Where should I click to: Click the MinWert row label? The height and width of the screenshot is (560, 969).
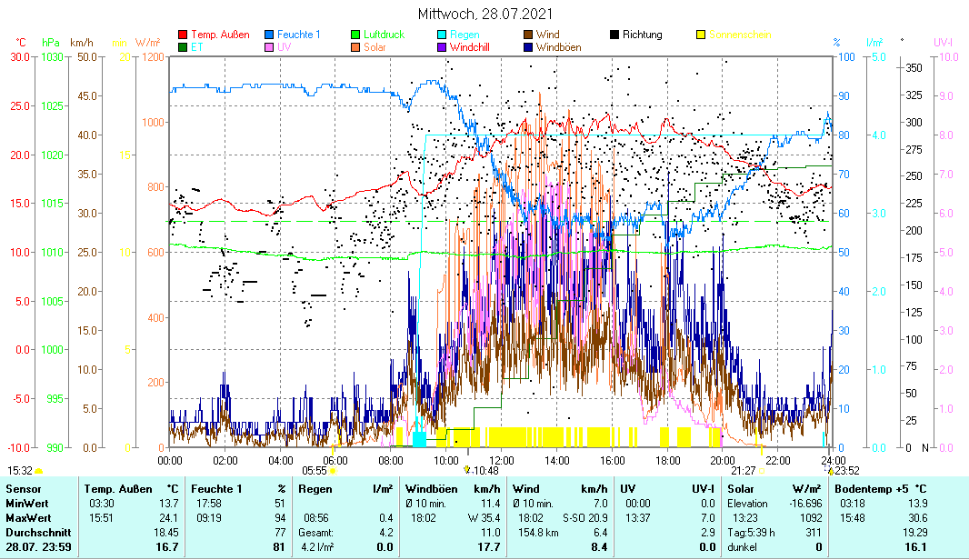point(27,504)
